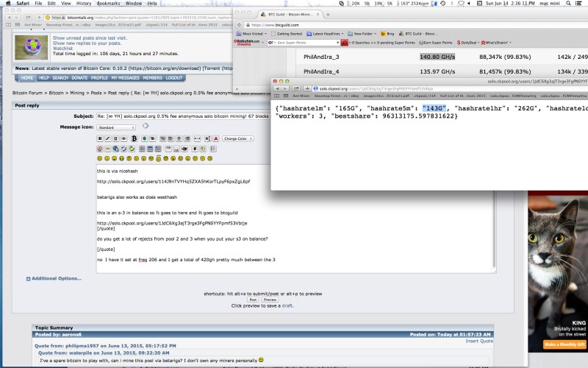This screenshot has height=368, width=588.
Task: Open New Folder bookmarks dropdown
Action: 362,34
